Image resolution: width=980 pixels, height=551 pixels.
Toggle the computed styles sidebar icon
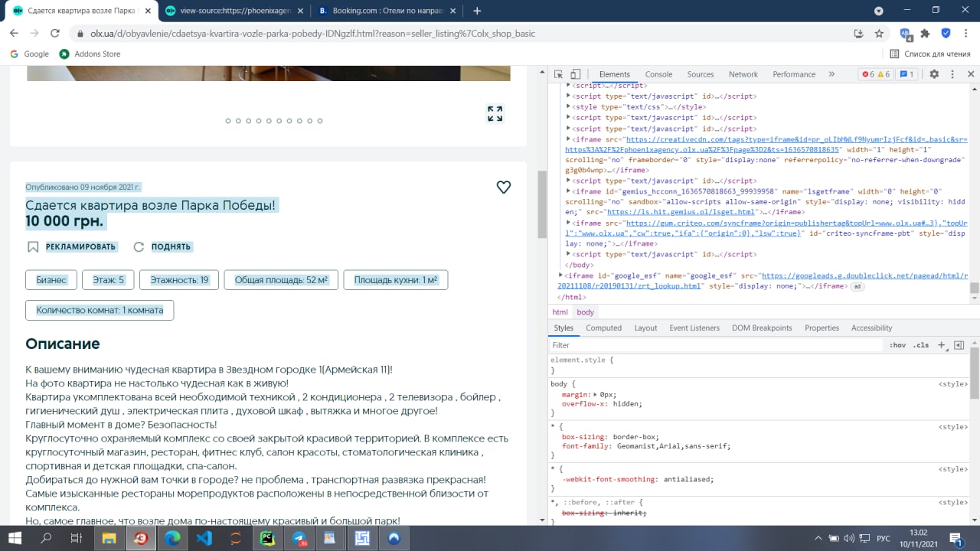959,345
